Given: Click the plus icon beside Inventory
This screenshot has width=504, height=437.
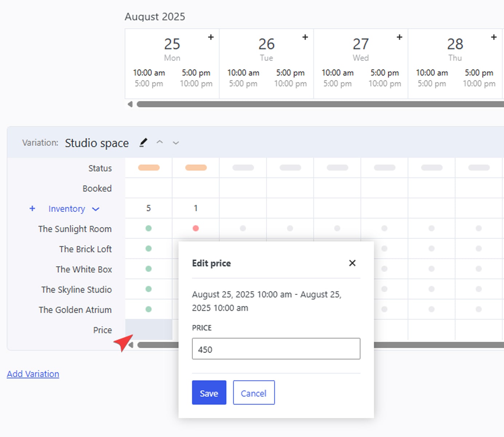Looking at the screenshot, I should 32,208.
